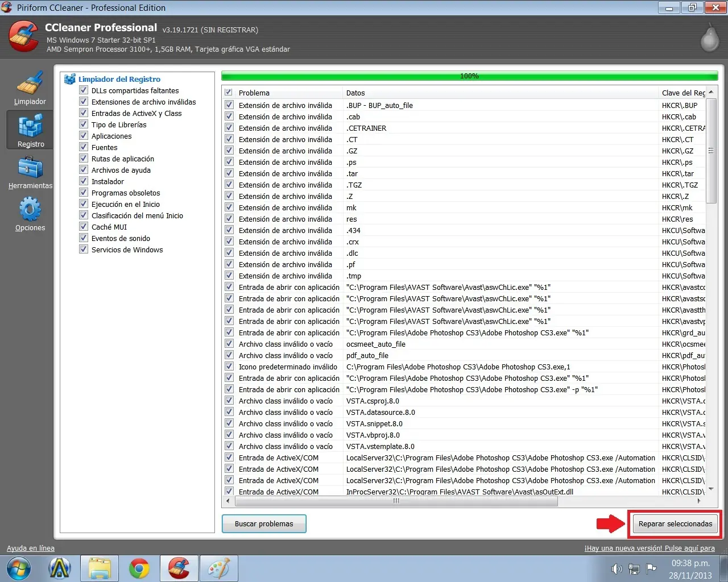Click the horizontal scroll left arrow
This screenshot has width=728, height=582.
[x=228, y=501]
